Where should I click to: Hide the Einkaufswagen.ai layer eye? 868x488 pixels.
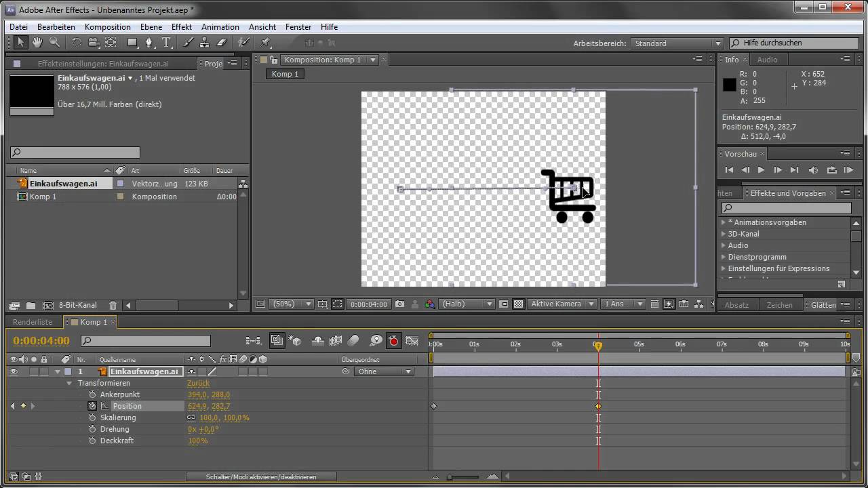coord(14,371)
